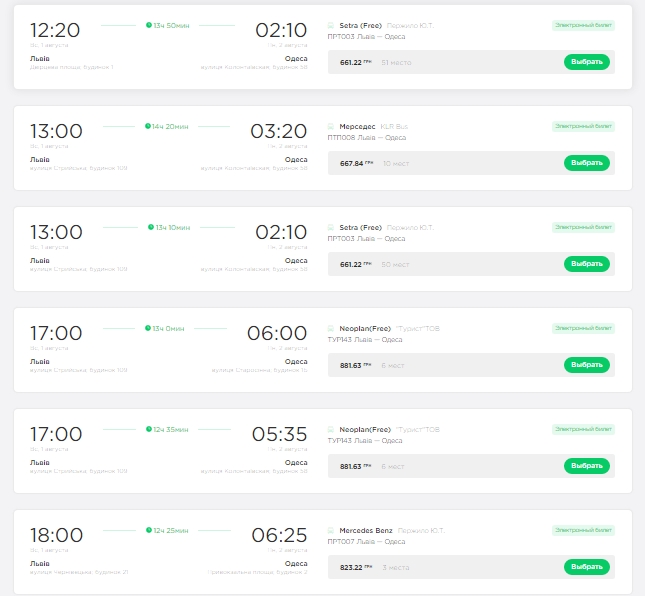Click bus icon of the 12:20 Setra trip
The width and height of the screenshot is (645, 596).
(331, 25)
